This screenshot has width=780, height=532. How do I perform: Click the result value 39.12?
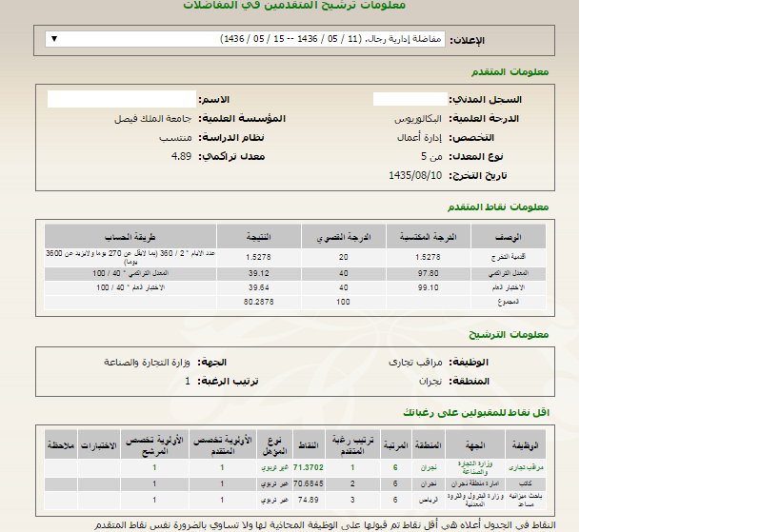pos(259,273)
